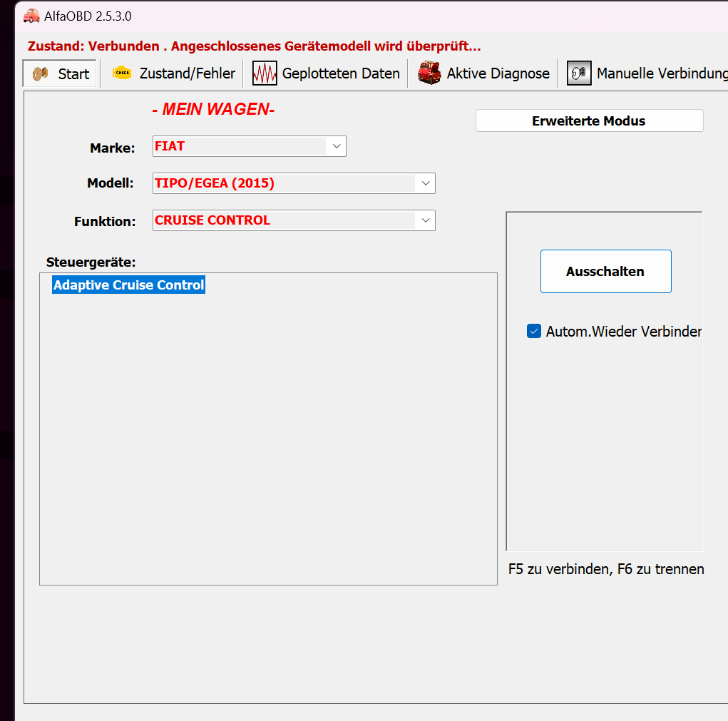Toggle the Autom.Wieder Verbinden checkbox
The width and height of the screenshot is (728, 721).
pyautogui.click(x=534, y=331)
